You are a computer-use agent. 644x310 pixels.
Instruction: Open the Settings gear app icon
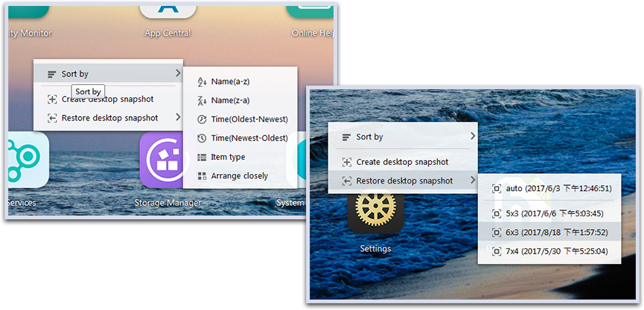[x=376, y=212]
